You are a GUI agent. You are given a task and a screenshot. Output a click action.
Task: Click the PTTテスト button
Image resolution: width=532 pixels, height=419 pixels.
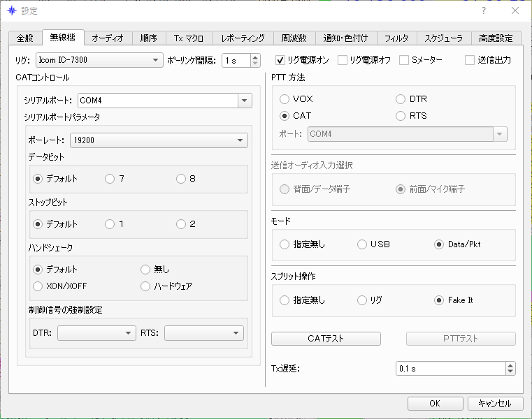[461, 338]
